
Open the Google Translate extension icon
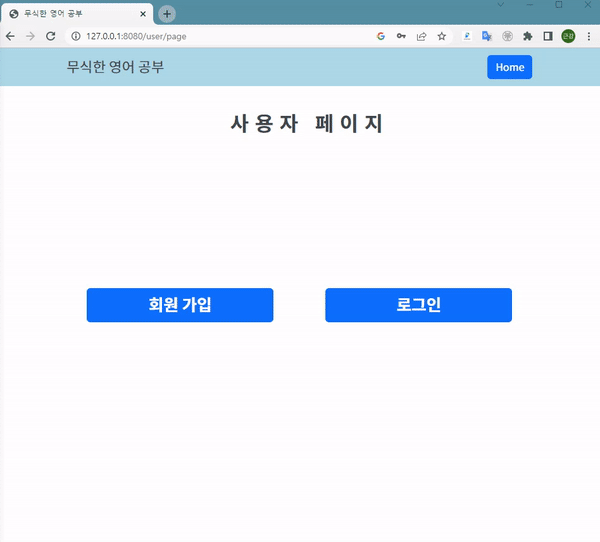pyautogui.click(x=487, y=36)
